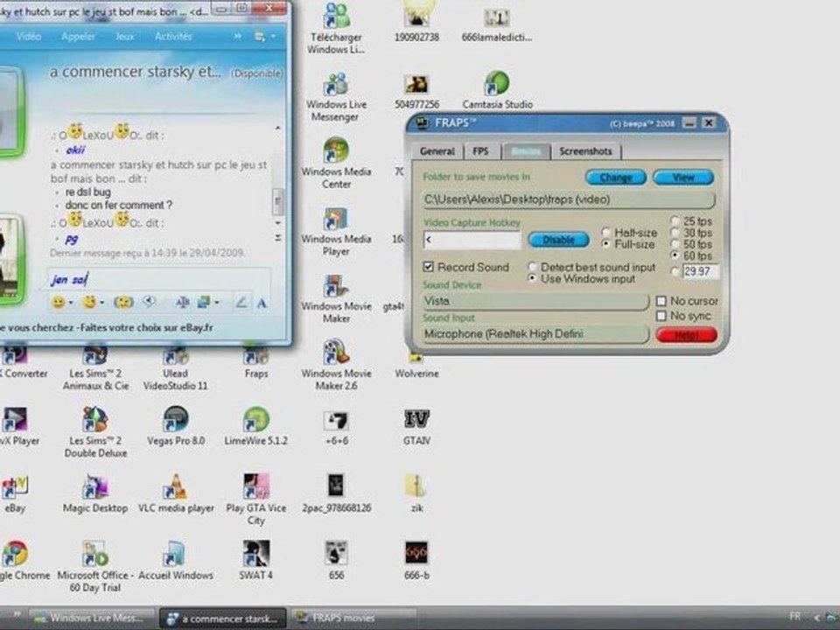Open the Jeux menu in Messenger
Viewport: 840px width, 630px height.
click(x=125, y=37)
